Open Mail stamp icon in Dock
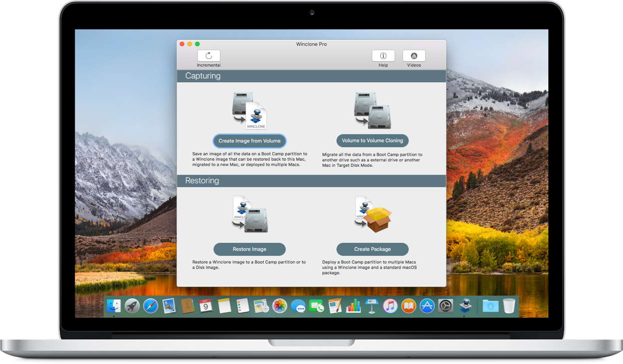 point(169,306)
